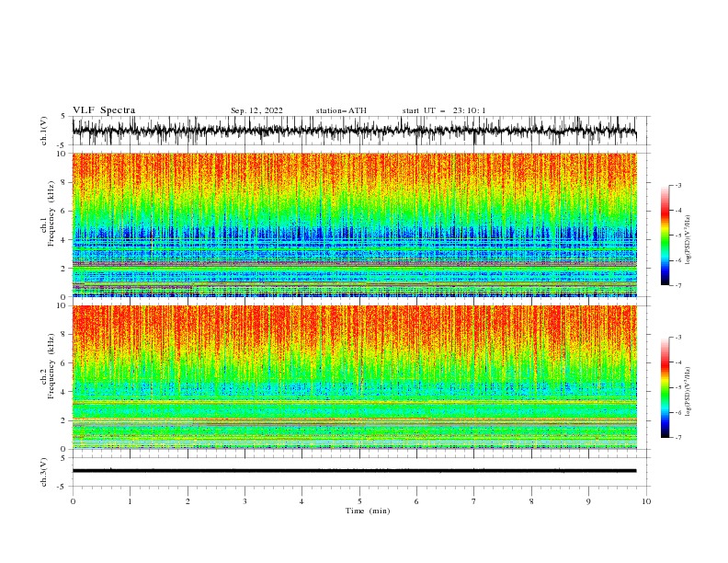
Task: Click the "-6" label on lower color bar
Action: click(x=678, y=412)
